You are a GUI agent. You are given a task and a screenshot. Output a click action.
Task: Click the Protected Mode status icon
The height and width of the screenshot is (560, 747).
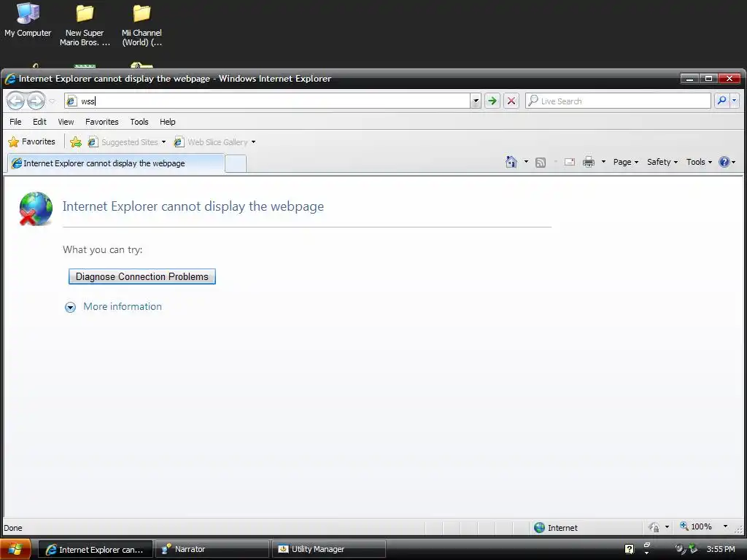point(654,527)
